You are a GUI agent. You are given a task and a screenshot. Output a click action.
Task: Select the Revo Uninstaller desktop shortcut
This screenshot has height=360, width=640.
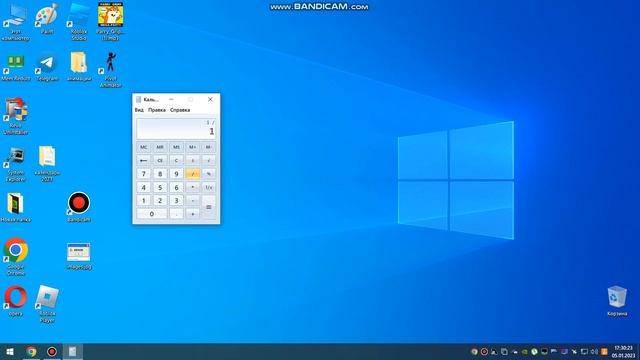point(16,116)
